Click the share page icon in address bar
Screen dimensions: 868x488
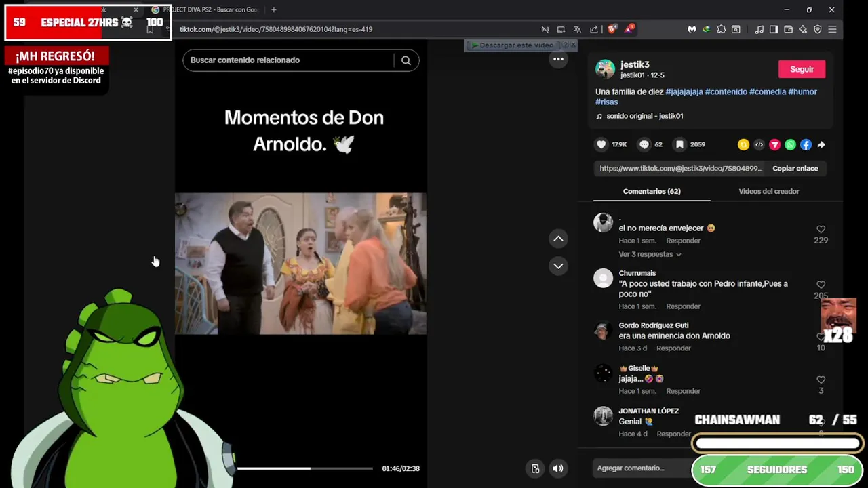[x=594, y=29]
